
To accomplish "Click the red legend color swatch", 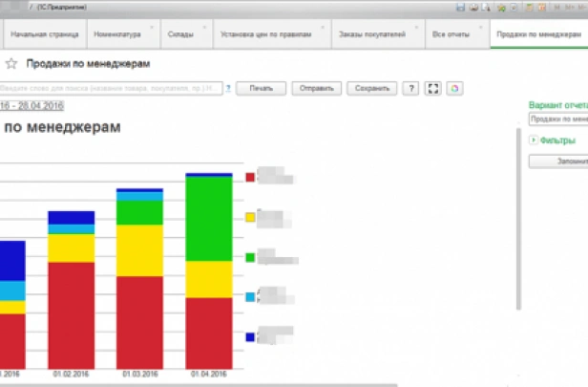I will point(250,177).
